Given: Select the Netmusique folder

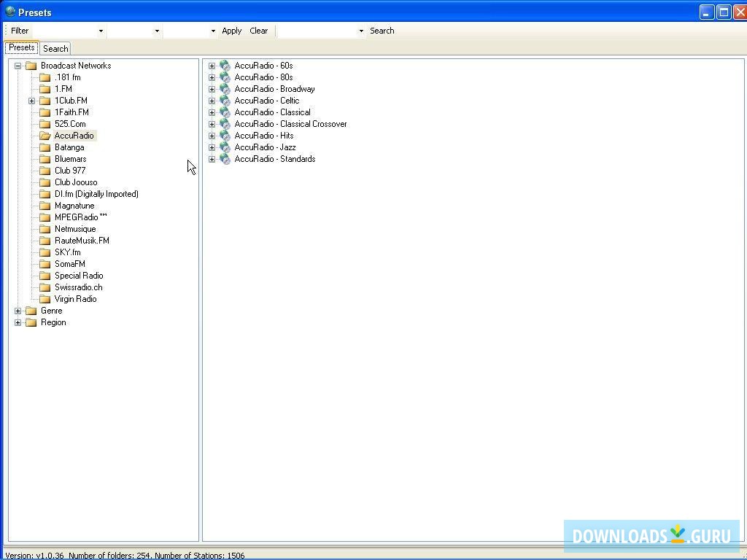Looking at the screenshot, I should click(75, 229).
